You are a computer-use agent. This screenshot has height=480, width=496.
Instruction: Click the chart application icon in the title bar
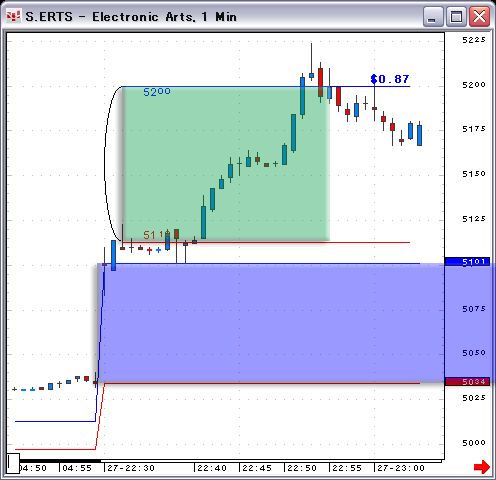tap(13, 16)
